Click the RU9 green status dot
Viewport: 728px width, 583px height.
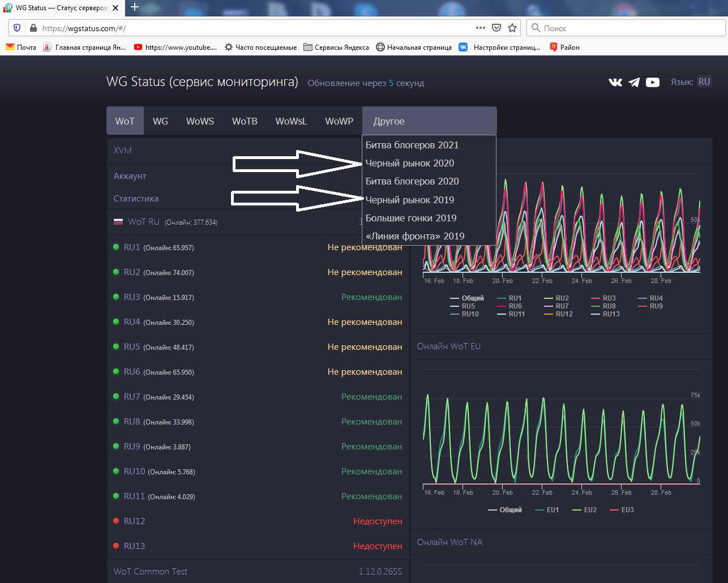116,446
